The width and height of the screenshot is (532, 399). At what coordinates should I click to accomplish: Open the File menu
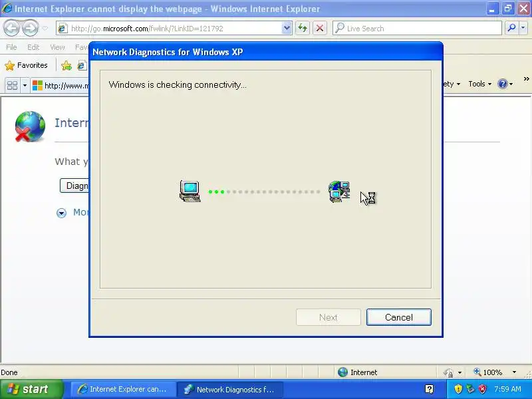(x=11, y=47)
